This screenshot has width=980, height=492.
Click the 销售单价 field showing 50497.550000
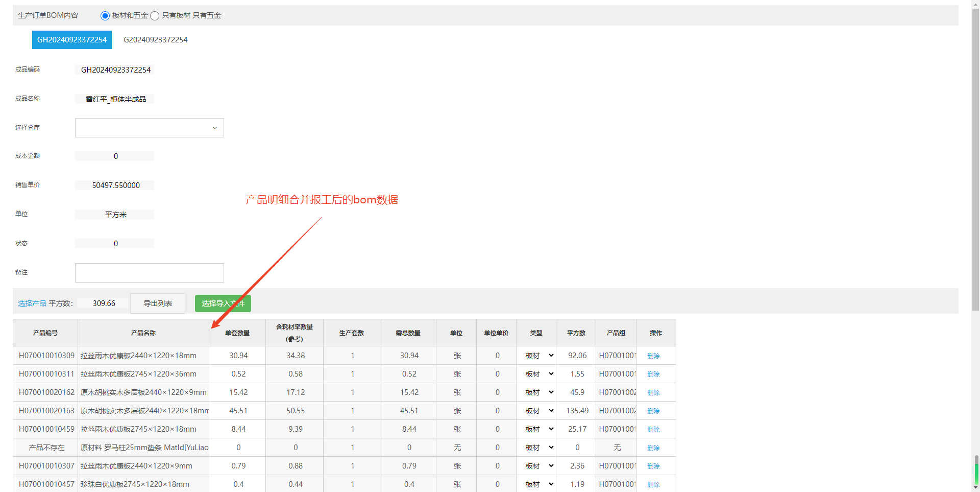point(115,185)
